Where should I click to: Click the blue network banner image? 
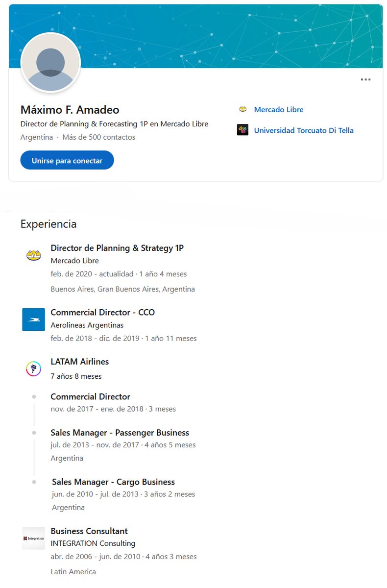196,36
